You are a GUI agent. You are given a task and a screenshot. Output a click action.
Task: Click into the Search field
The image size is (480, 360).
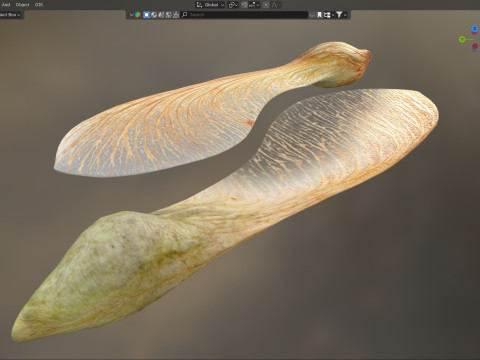(x=244, y=15)
